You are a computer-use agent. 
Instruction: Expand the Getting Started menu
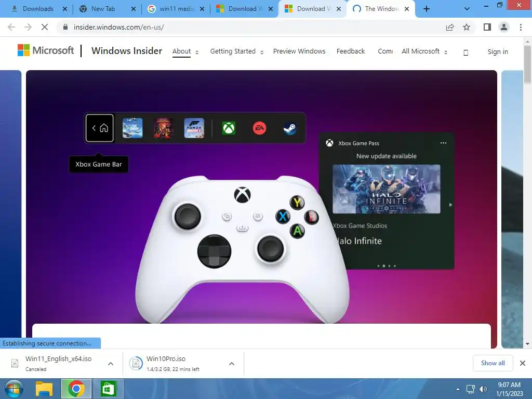[236, 51]
